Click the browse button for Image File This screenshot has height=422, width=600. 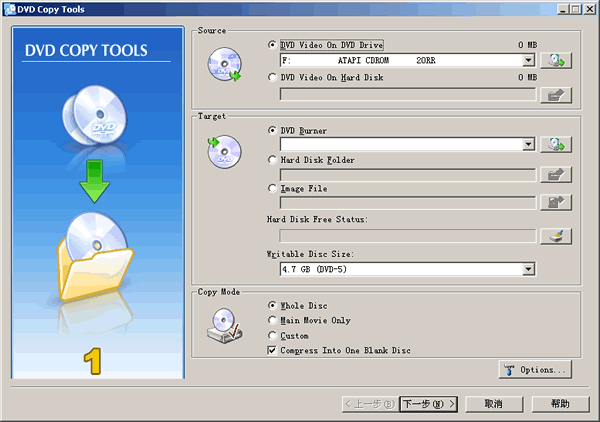coord(556,202)
